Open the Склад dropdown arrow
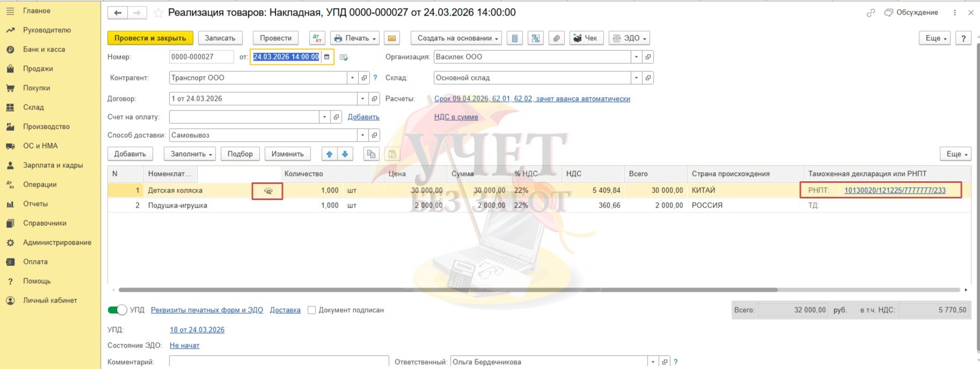 637,78
